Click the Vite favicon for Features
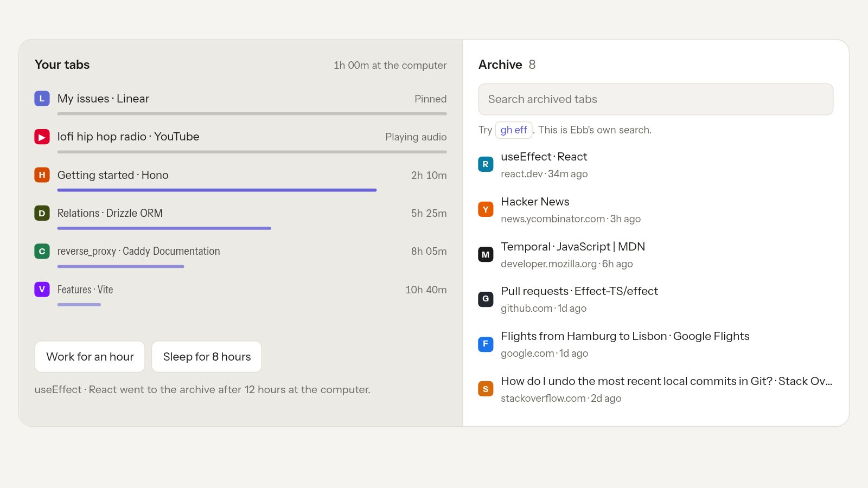 42,290
